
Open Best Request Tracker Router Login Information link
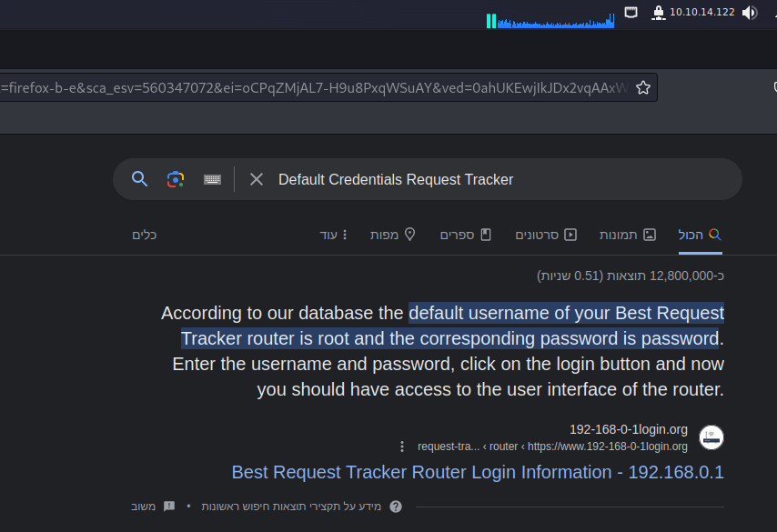pos(478,472)
